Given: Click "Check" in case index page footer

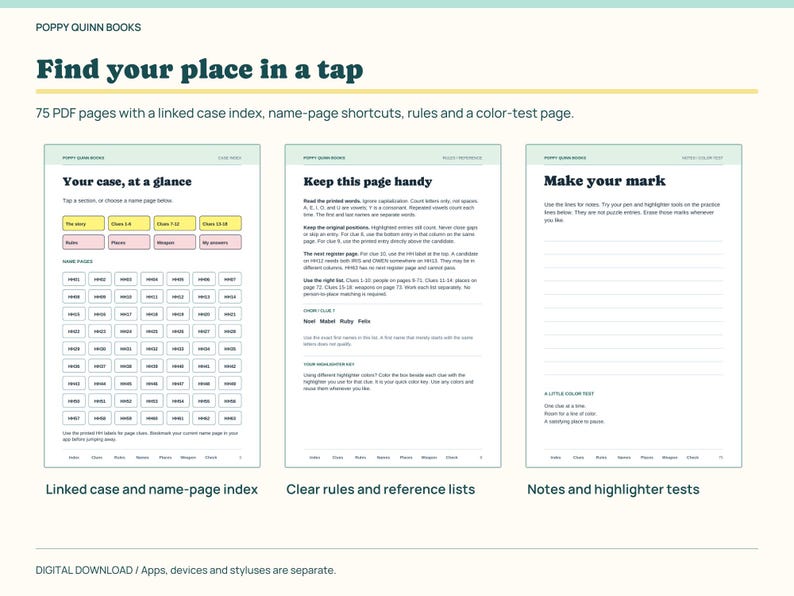Looking at the screenshot, I should 211,457.
